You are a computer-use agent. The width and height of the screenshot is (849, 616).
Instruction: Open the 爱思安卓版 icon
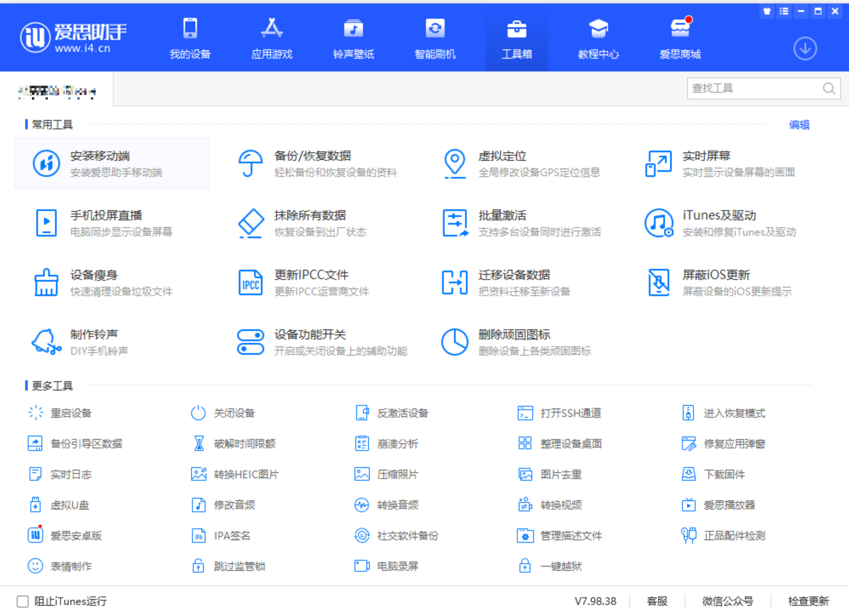tap(35, 535)
